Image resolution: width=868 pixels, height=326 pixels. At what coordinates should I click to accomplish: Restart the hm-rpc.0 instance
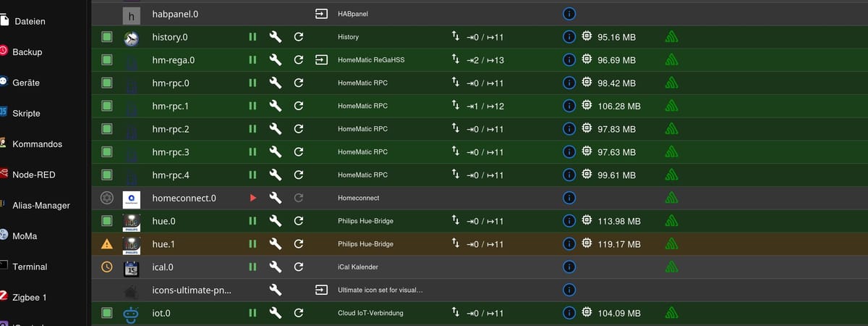[298, 83]
